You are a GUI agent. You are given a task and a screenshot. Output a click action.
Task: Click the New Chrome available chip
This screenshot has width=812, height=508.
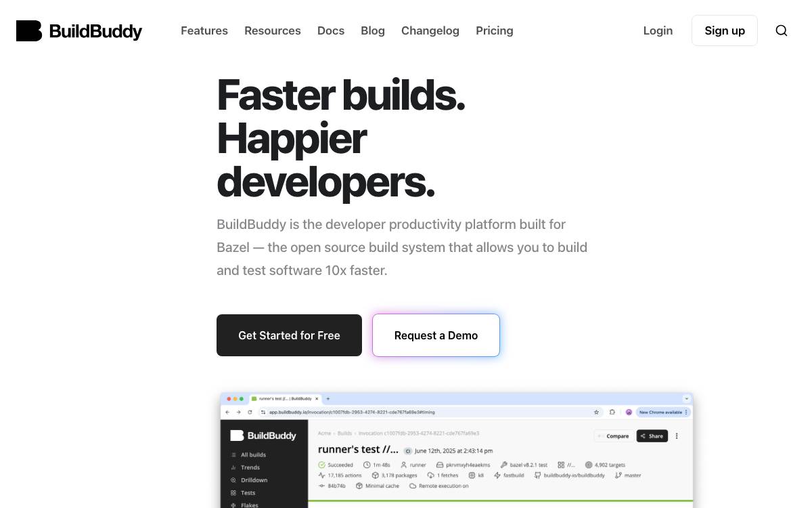click(x=662, y=412)
